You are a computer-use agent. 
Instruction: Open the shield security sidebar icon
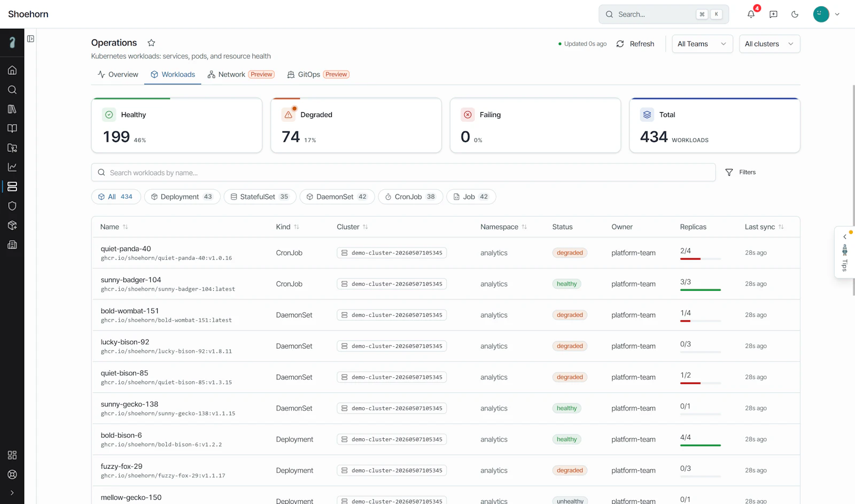click(x=12, y=206)
